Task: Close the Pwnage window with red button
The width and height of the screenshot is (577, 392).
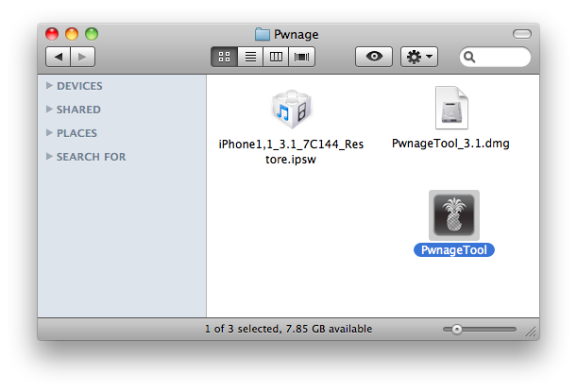Action: click(x=52, y=34)
